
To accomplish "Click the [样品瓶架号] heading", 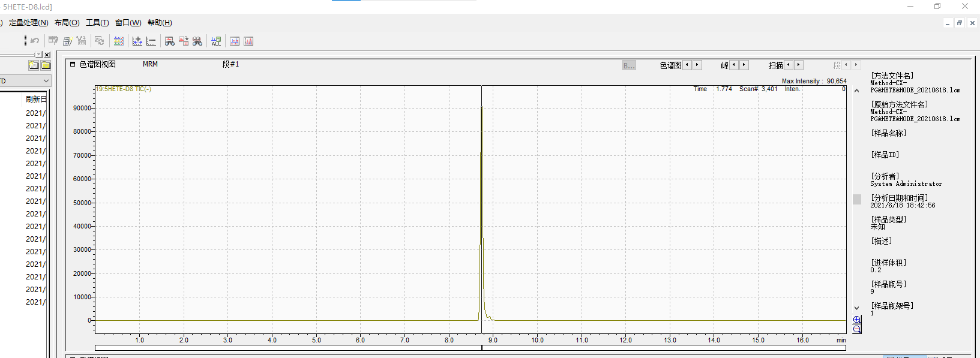I will click(x=892, y=306).
